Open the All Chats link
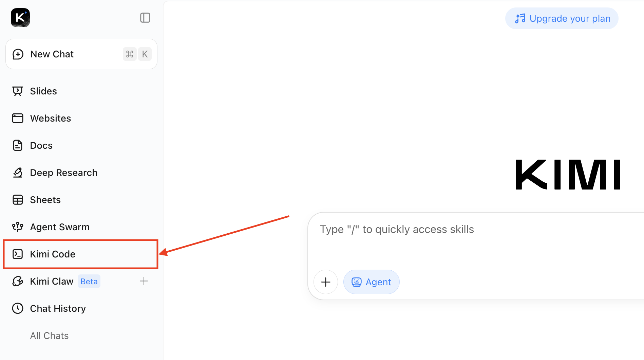Screen dimensions: 644x360 click(49, 336)
